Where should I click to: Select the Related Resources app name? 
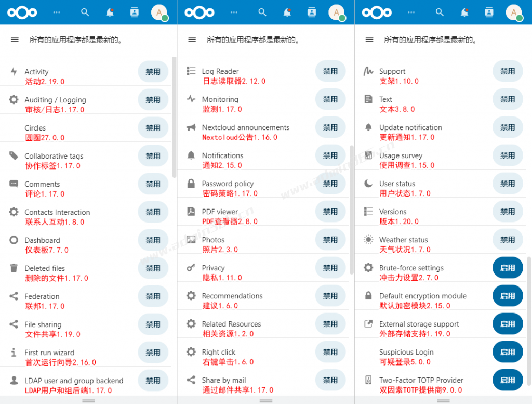[231, 324]
